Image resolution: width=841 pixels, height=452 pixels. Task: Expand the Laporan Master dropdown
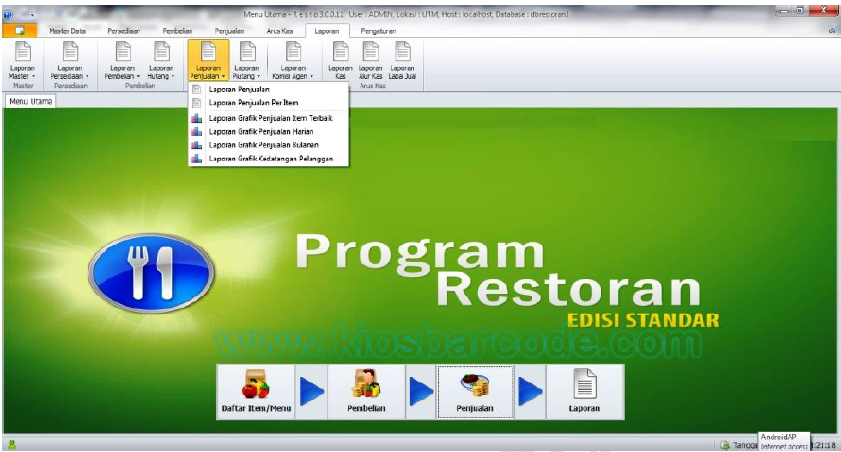pyautogui.click(x=21, y=60)
